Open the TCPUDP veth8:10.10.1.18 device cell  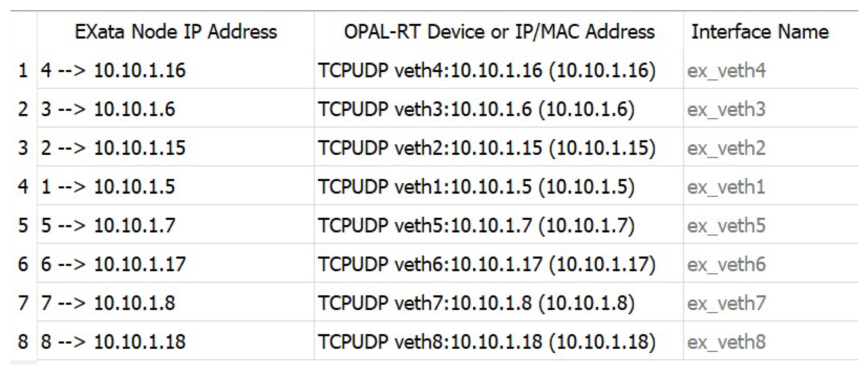pyautogui.click(x=487, y=341)
